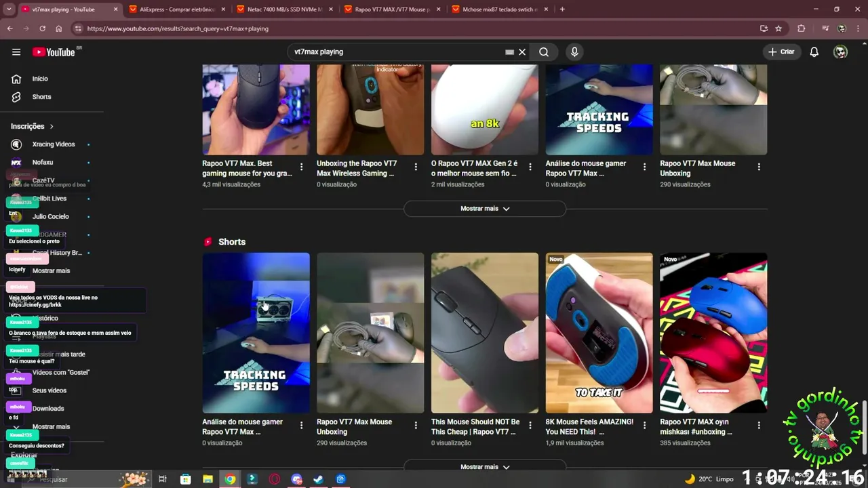Play 'O Rapoo VT7 MAX Gen 2' video thumbnail

click(x=485, y=110)
